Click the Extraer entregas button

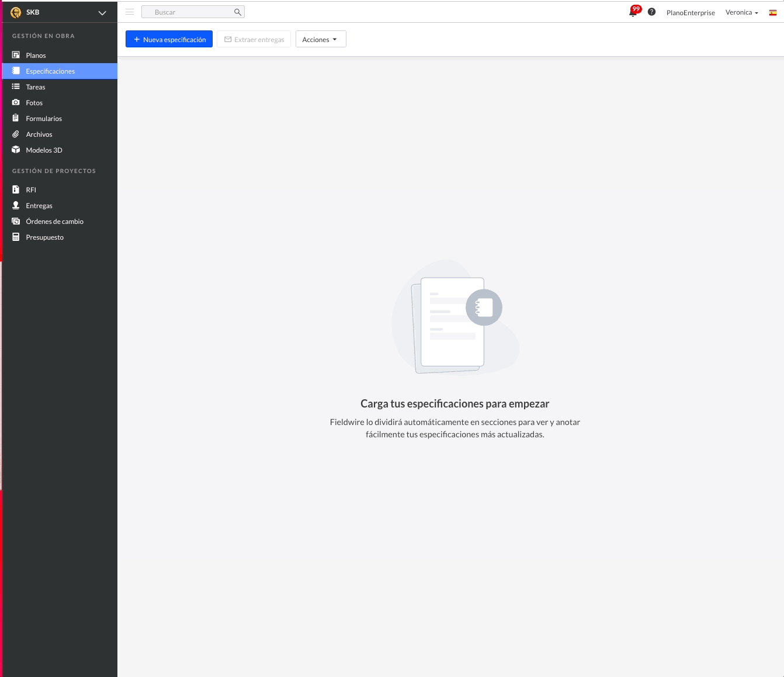(254, 39)
